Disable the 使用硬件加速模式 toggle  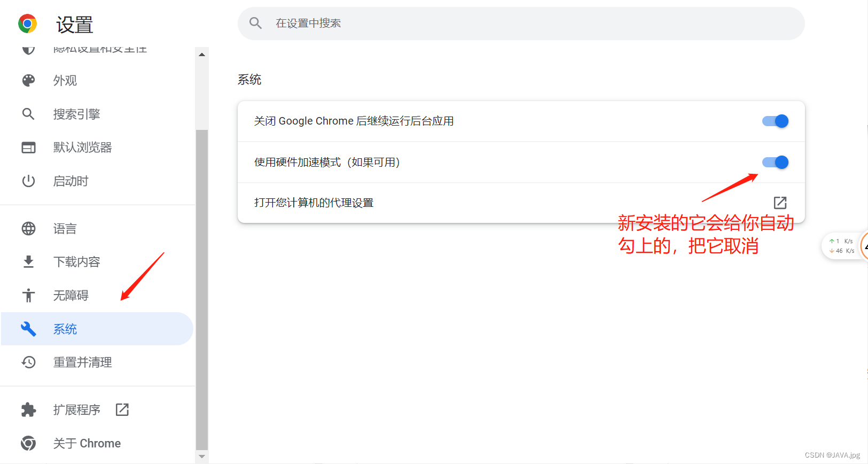point(775,162)
